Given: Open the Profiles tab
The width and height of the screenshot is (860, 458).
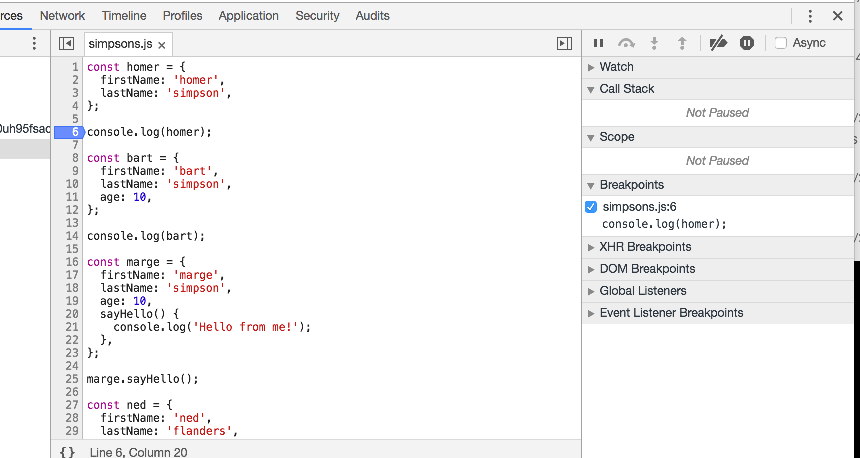Looking at the screenshot, I should [182, 16].
